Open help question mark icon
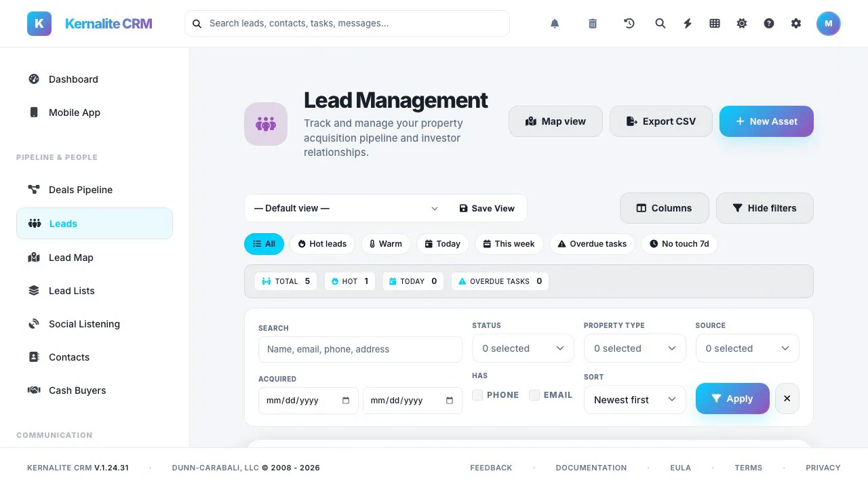This screenshot has width=868, height=488. (769, 24)
